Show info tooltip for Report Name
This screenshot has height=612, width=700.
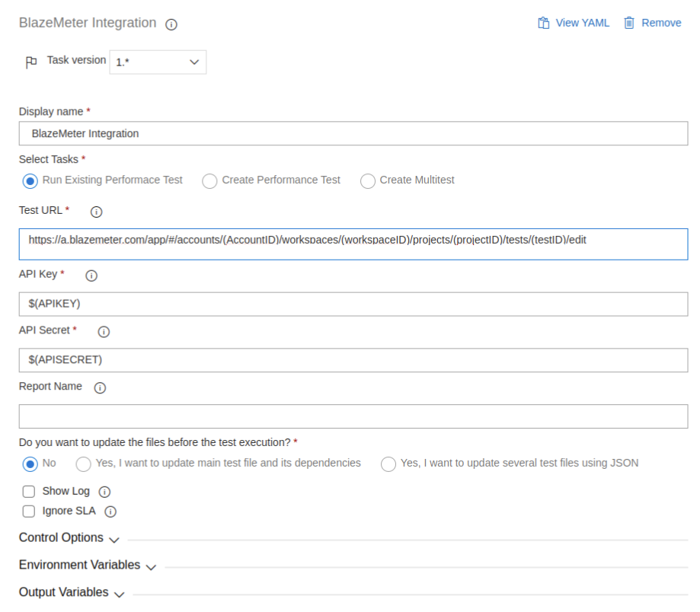[100, 387]
